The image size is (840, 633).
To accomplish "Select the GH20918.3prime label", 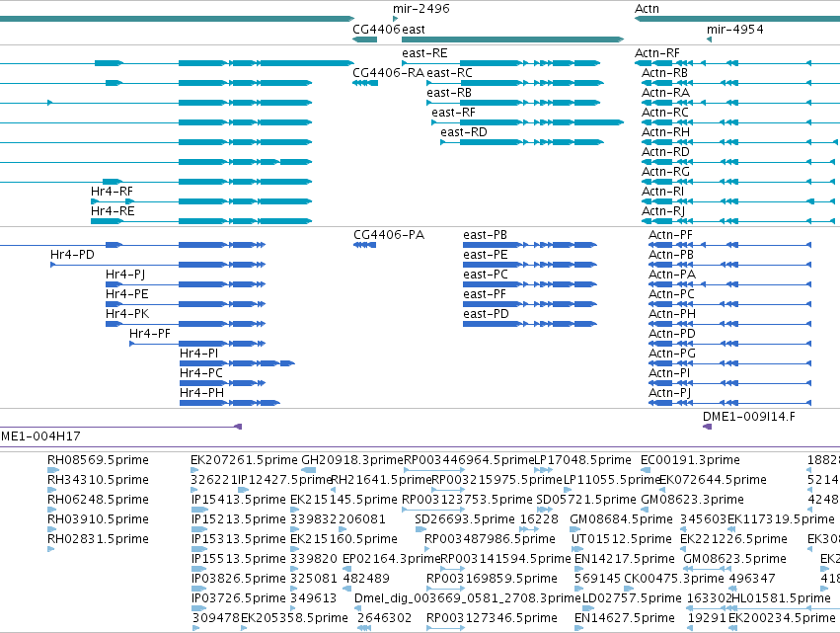I will click(x=352, y=460).
